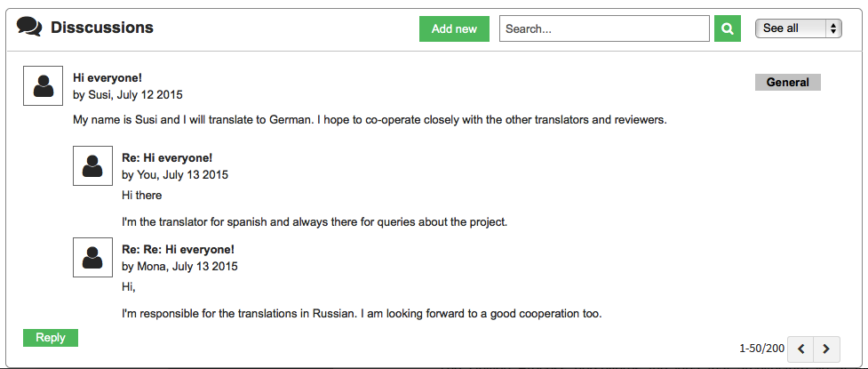The width and height of the screenshot is (868, 369).
Task: Click Mona's user avatar icon
Action: point(92,257)
